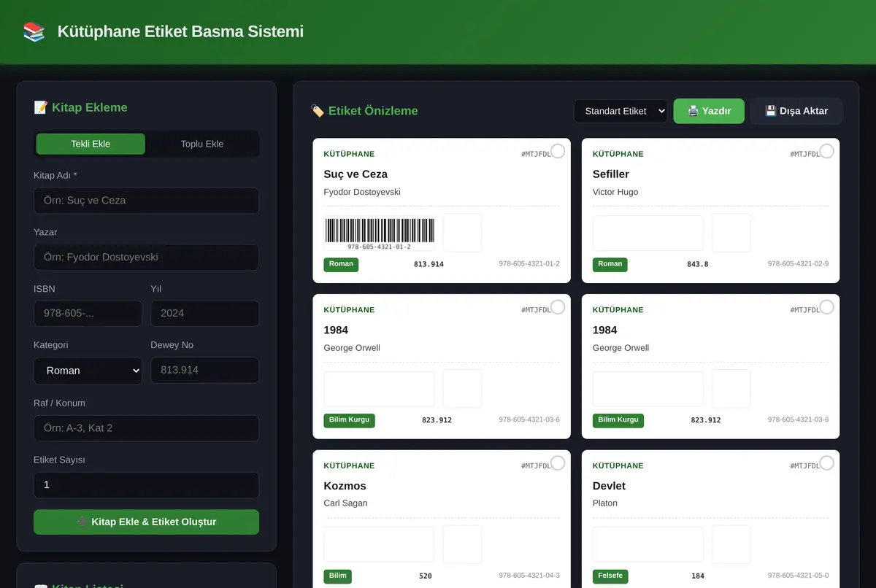Image resolution: width=876 pixels, height=588 pixels.
Task: Click into the Yazar text field
Action: tap(146, 258)
